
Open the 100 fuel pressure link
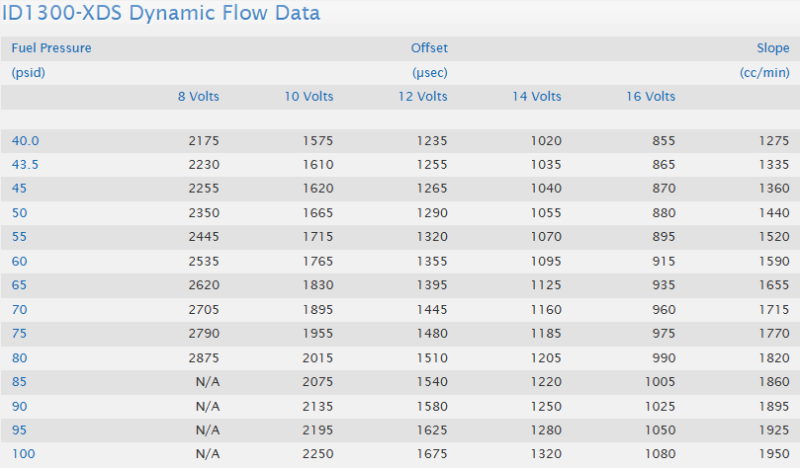pos(23,453)
